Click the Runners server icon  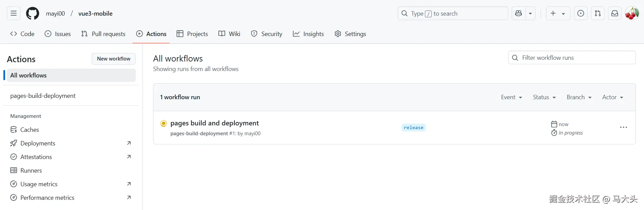[14, 170]
